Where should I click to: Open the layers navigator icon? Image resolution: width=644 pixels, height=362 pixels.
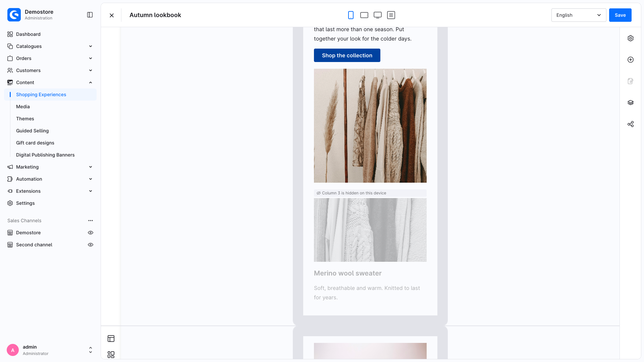pos(631,103)
